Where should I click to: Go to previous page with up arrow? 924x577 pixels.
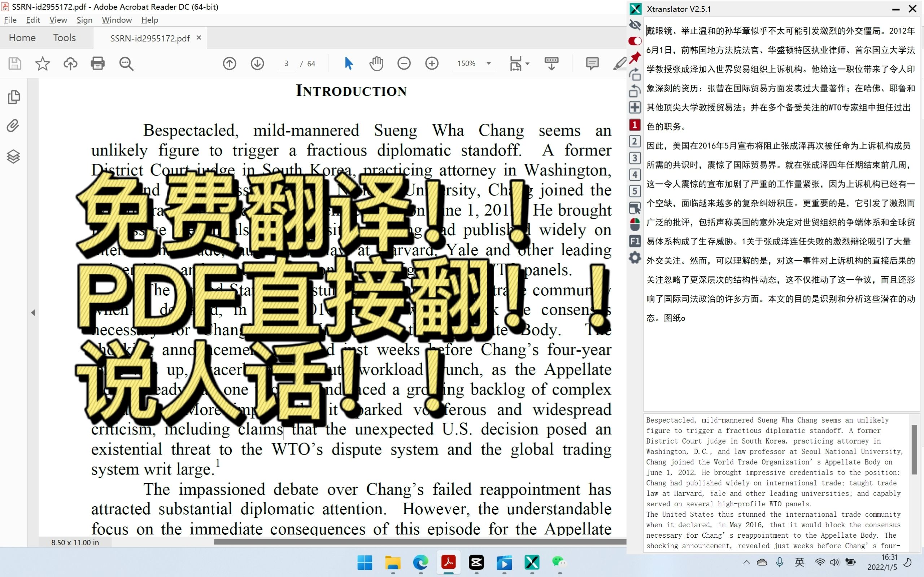230,63
